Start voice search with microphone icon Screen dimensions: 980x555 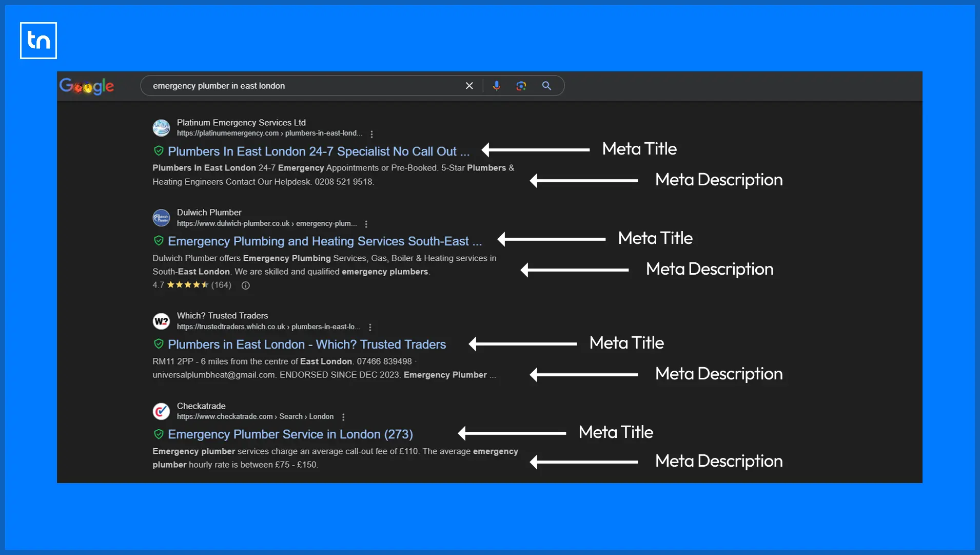[496, 86]
